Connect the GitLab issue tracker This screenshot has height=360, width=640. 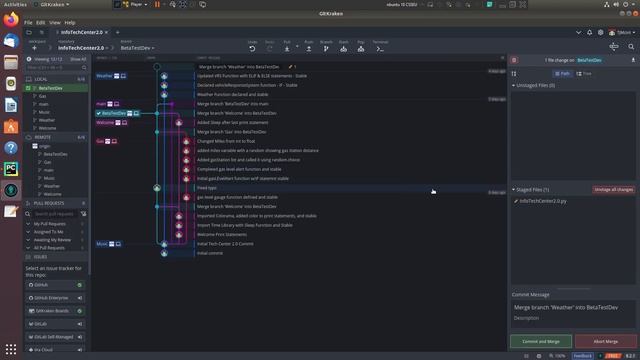80,324
